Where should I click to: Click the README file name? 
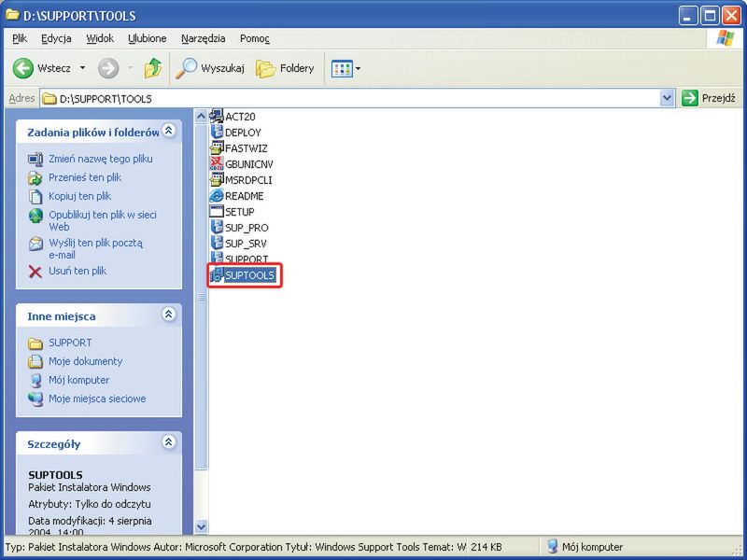click(245, 196)
